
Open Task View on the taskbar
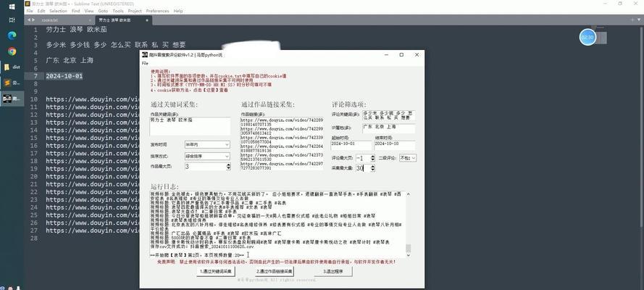[12, 20]
